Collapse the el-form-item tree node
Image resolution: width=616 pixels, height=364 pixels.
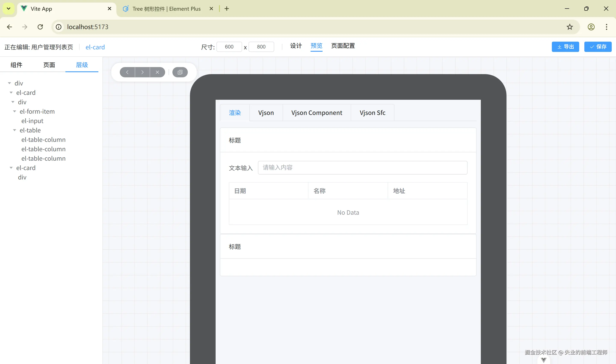(x=15, y=111)
